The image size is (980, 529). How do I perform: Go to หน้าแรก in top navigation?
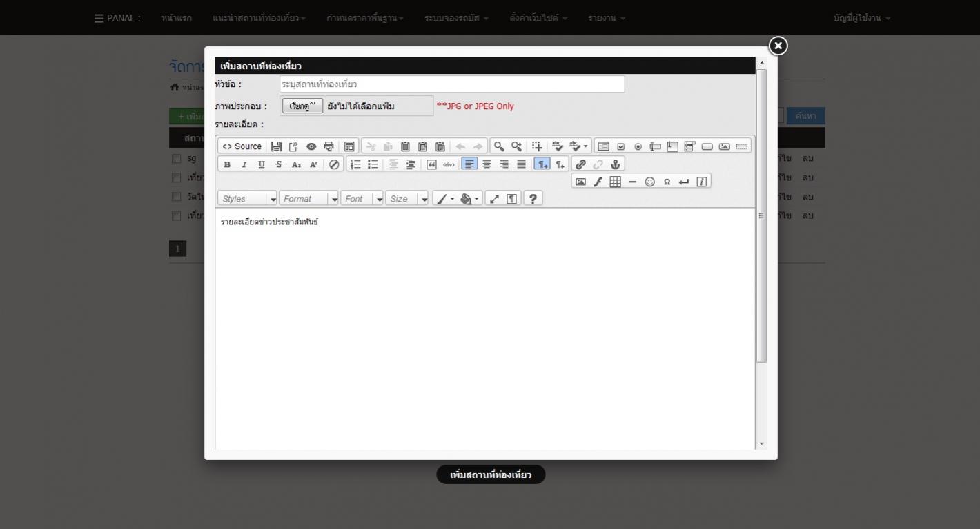pos(177,18)
